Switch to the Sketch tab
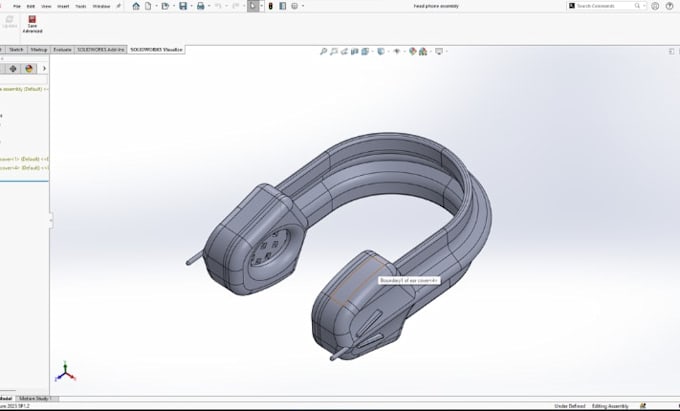 point(16,50)
